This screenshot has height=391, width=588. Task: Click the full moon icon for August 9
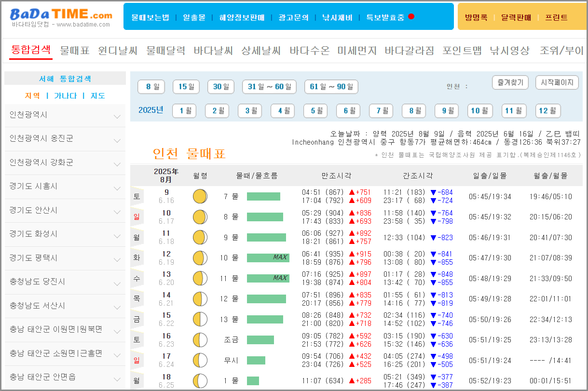[200, 196]
